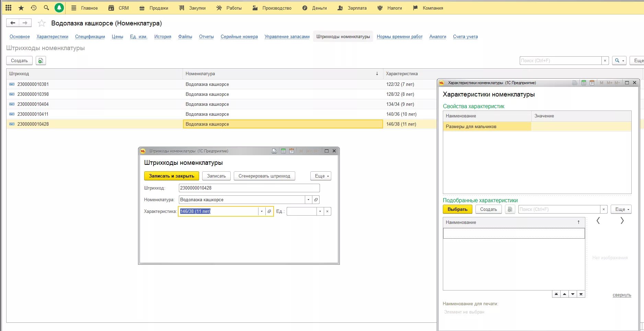Open the sections grid menu icon
This screenshot has width=644, height=331.
9,8
